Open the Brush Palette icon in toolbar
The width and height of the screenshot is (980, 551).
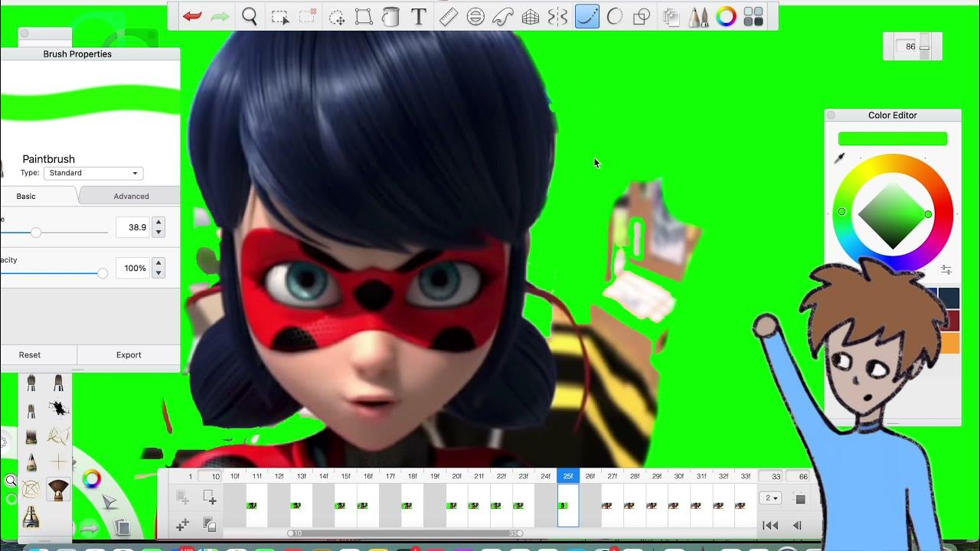698,17
